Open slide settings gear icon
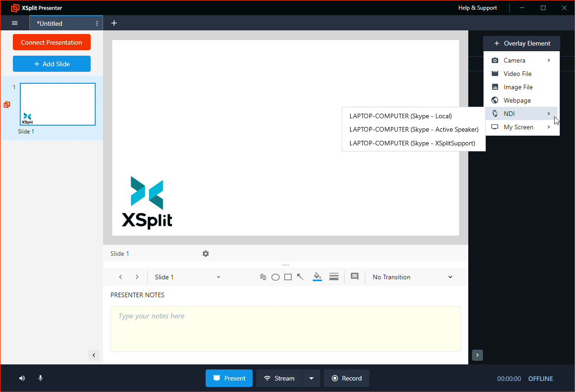Image resolution: width=575 pixels, height=392 pixels. 206,254
